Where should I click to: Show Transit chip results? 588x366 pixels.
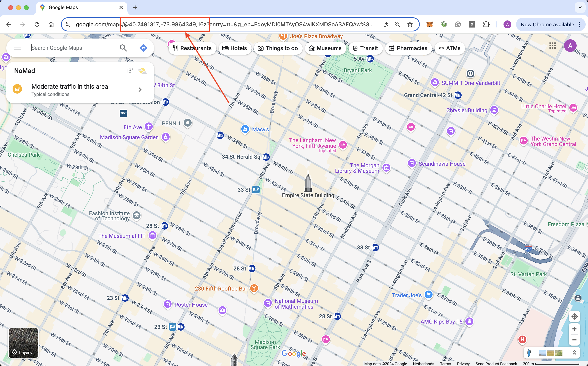pos(365,48)
